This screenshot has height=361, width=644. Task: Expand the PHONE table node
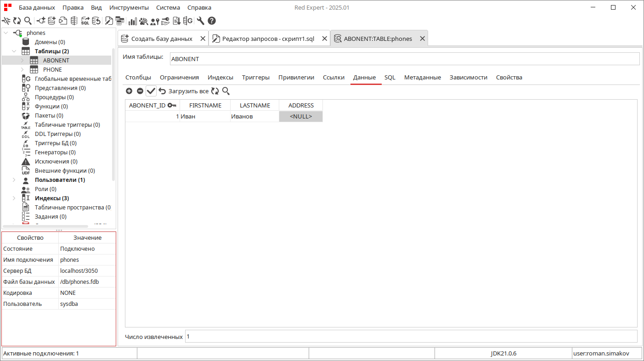(x=22, y=69)
